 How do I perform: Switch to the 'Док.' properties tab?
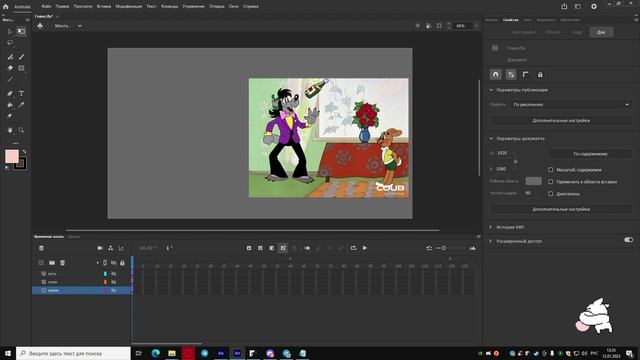[x=601, y=32]
